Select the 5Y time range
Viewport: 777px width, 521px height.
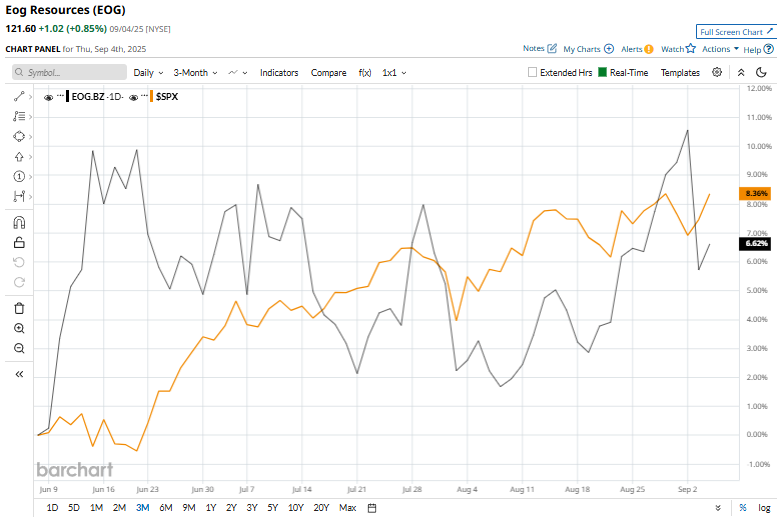point(273,508)
